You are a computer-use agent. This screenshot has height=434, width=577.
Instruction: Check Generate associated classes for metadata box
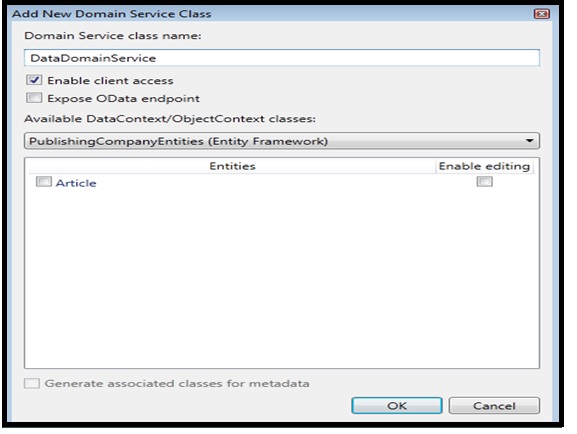pos(32,383)
